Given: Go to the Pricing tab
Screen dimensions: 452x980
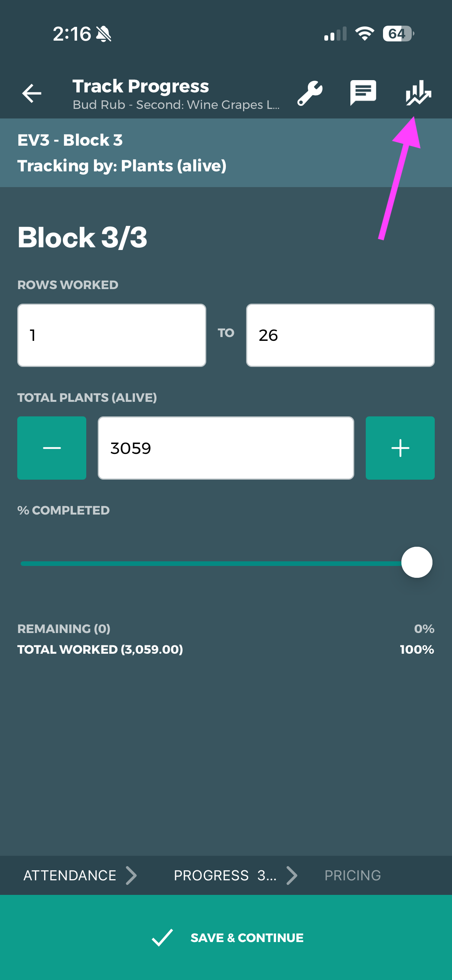Looking at the screenshot, I should (352, 875).
